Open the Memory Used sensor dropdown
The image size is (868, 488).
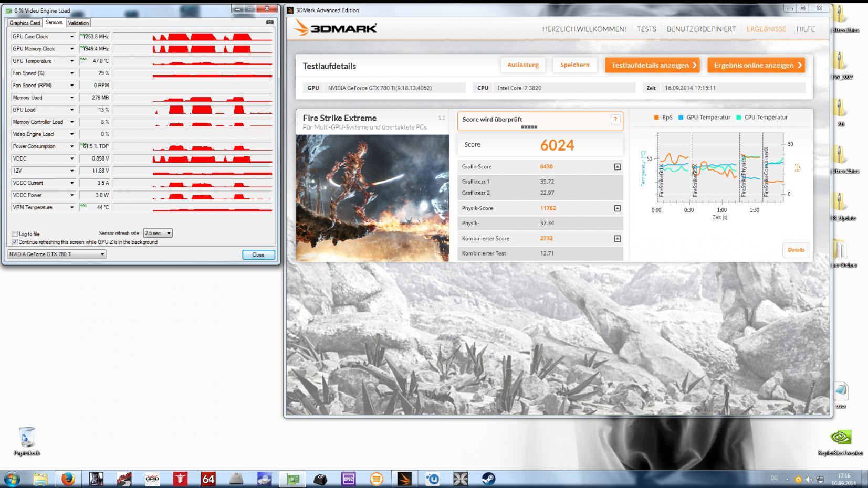pos(72,98)
